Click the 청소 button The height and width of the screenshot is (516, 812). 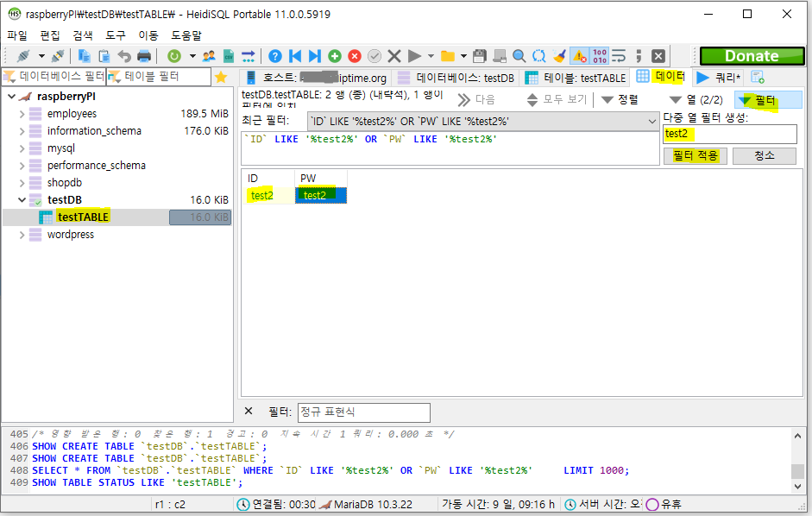[x=765, y=156]
